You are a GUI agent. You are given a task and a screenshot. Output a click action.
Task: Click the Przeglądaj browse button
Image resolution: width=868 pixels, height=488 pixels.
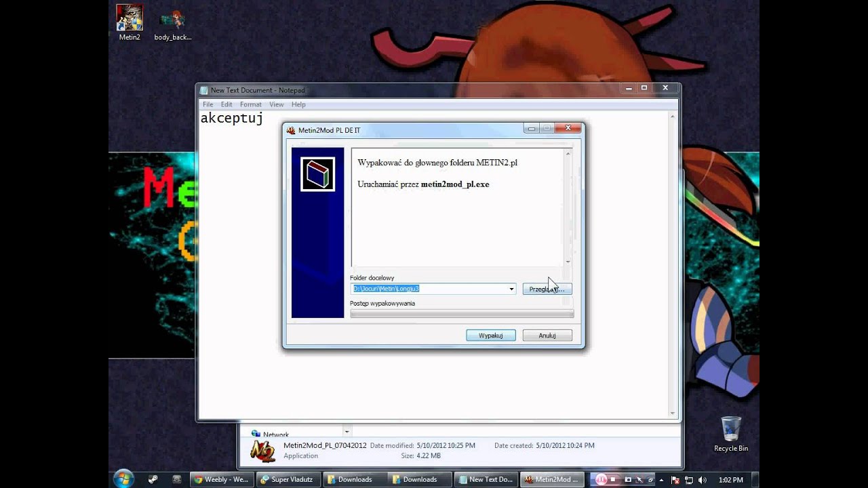tap(547, 289)
